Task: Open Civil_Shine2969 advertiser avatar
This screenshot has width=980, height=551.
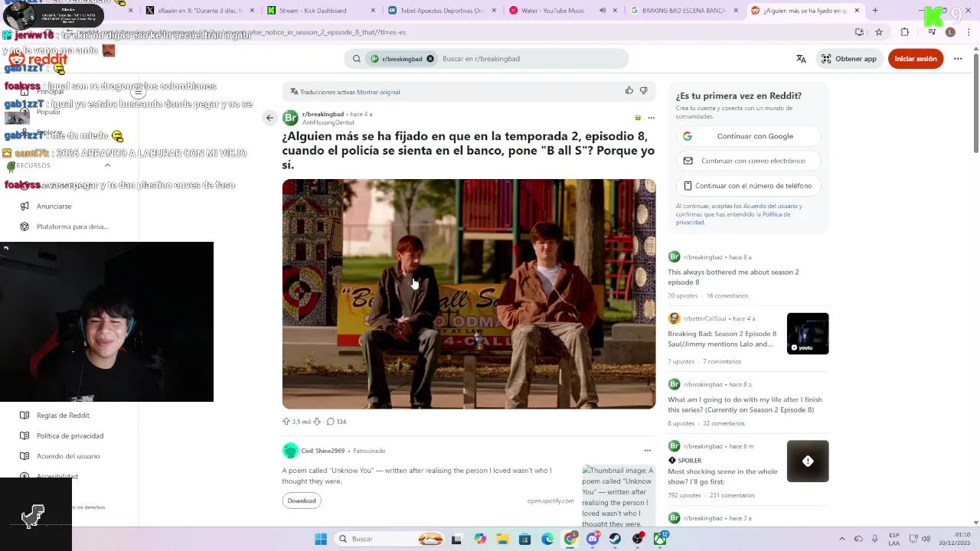Action: coord(290,451)
